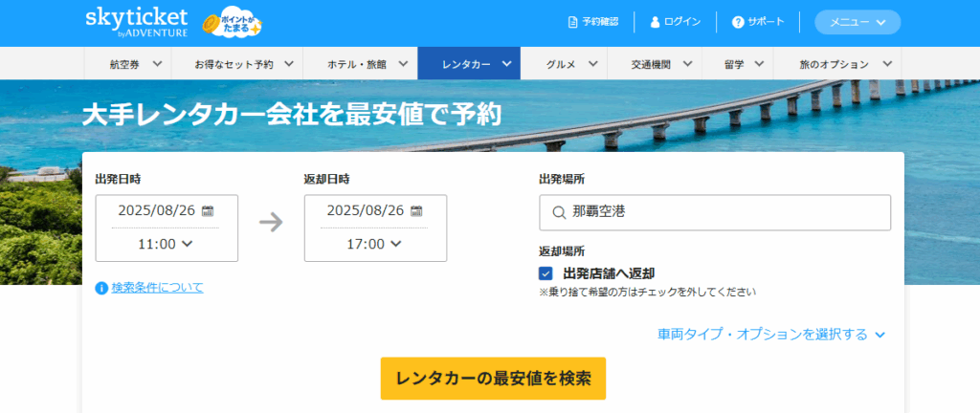Open the お得なセット予約 menu
Viewport: 980px width, 413px height.
(x=237, y=64)
